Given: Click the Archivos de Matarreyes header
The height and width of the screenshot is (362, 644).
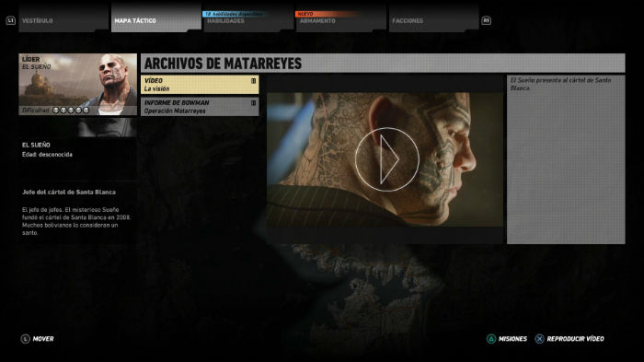Looking at the screenshot, I should point(383,63).
